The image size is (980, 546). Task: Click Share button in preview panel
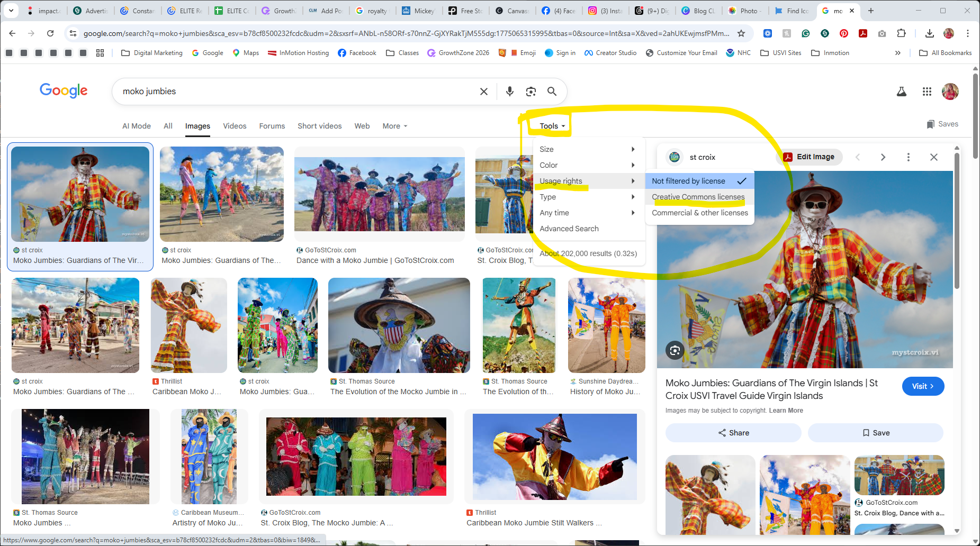pyautogui.click(x=733, y=433)
